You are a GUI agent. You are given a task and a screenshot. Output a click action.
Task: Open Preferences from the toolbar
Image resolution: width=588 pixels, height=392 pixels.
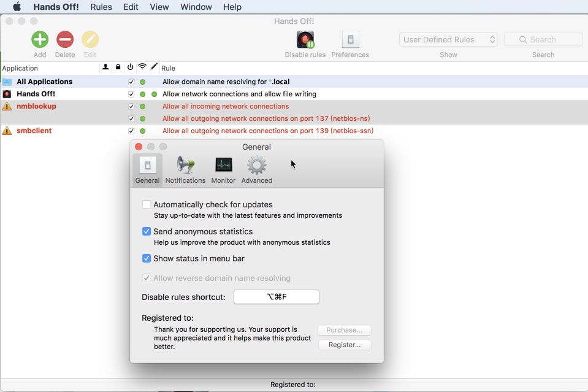[349, 39]
